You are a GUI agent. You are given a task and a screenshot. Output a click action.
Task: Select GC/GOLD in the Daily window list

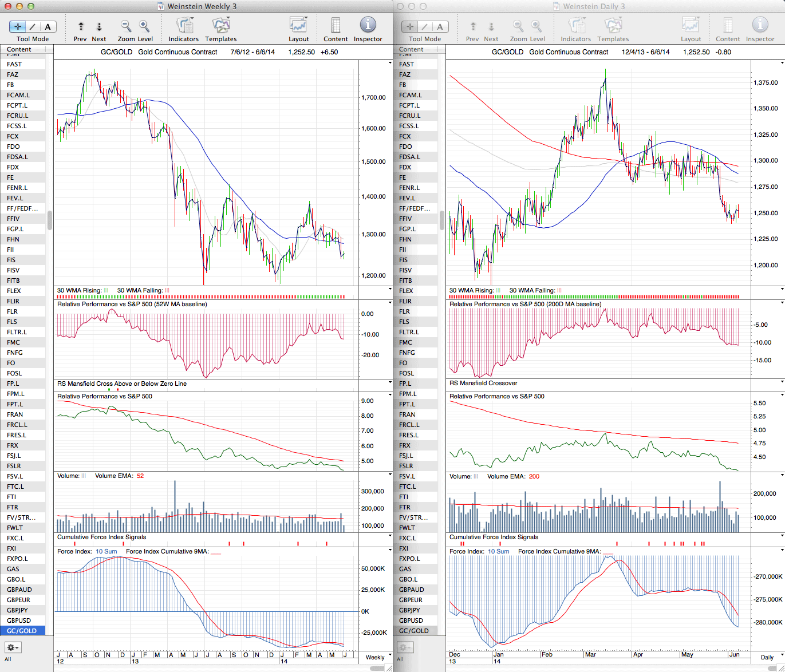[413, 631]
